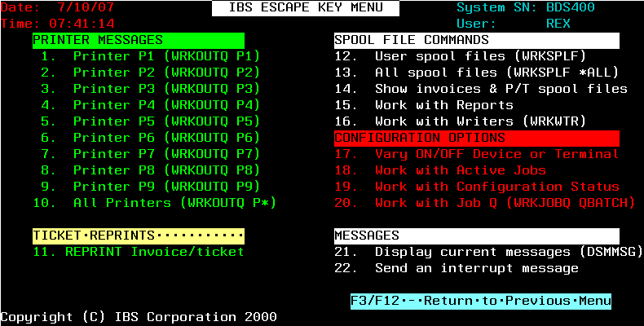
Task: Select Work with Writers (WRKWTR)
Action: (460, 121)
